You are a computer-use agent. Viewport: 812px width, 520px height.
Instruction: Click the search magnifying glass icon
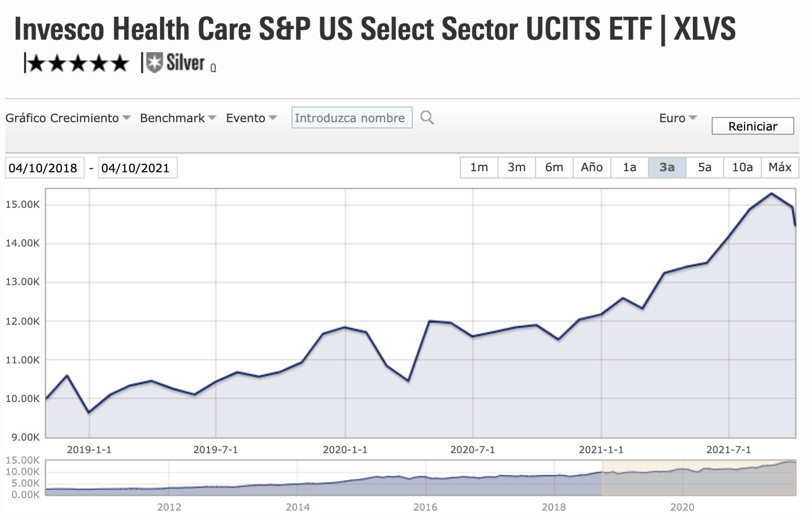[427, 117]
